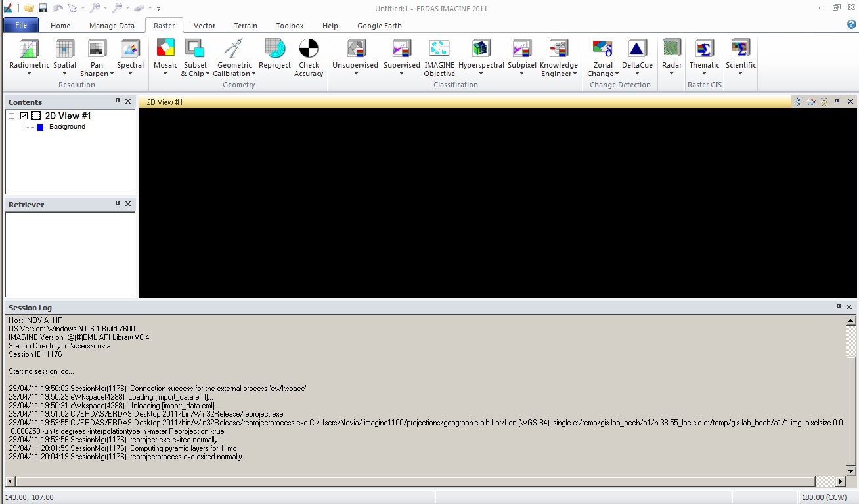The image size is (859, 504).
Task: Open the Spectral tools icon
Action: click(x=130, y=49)
